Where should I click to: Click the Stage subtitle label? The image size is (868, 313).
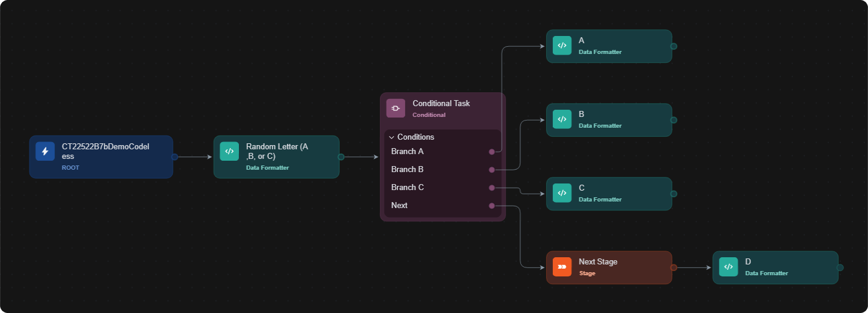[587, 273]
